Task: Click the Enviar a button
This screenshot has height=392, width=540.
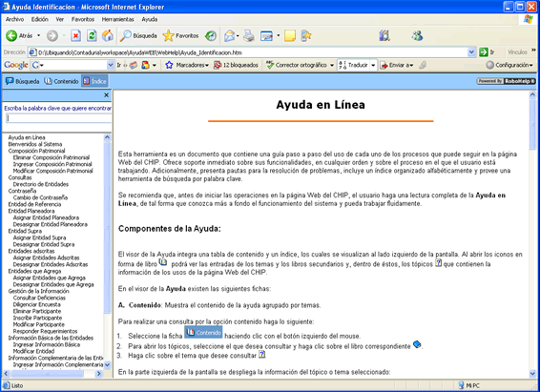Action: (396, 65)
